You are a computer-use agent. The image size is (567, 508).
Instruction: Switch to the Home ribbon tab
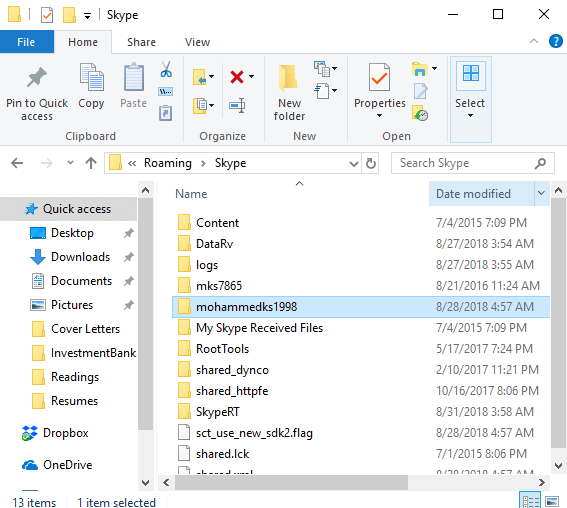[83, 42]
